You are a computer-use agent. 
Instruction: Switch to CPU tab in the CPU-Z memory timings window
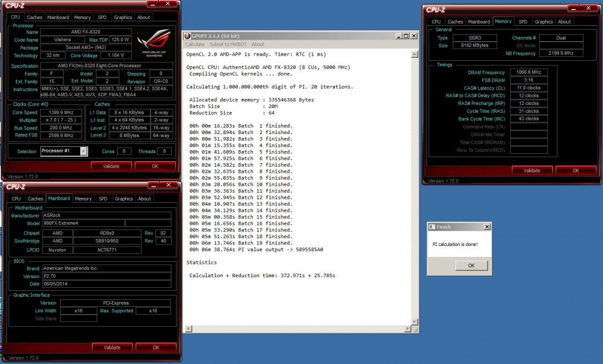[x=436, y=22]
